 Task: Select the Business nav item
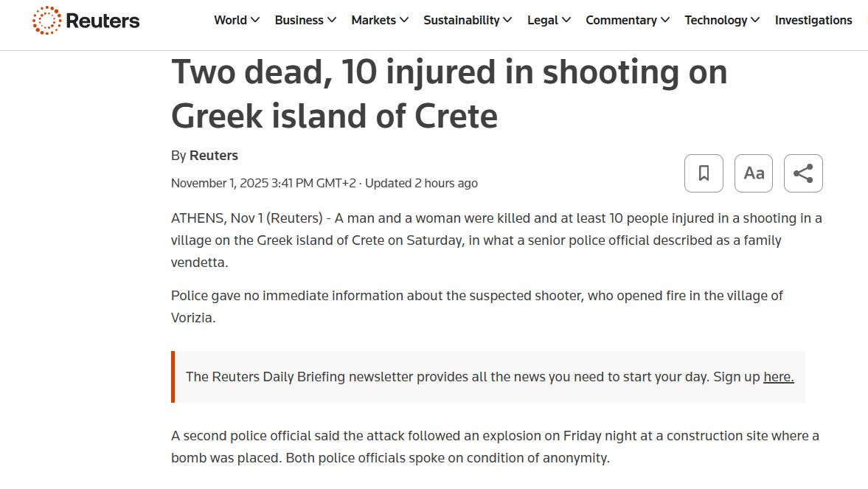(299, 21)
